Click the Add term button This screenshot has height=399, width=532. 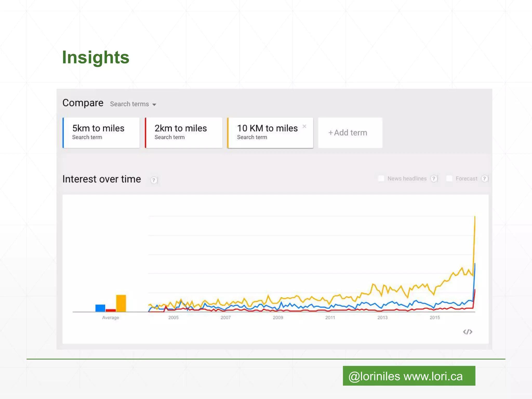[x=350, y=133]
